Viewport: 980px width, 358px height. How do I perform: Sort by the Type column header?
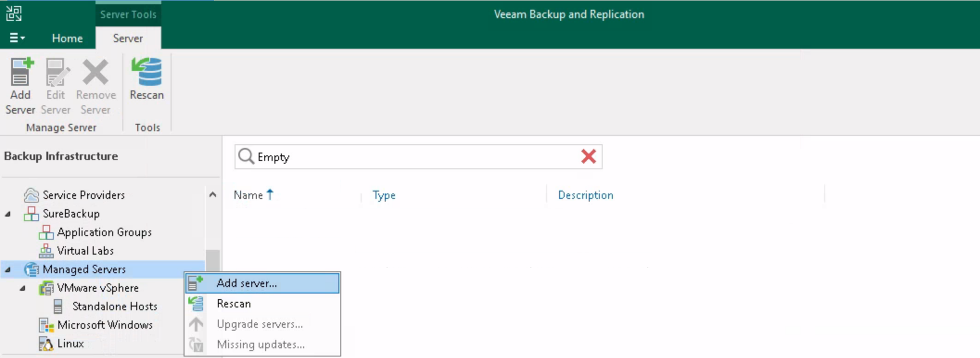384,195
